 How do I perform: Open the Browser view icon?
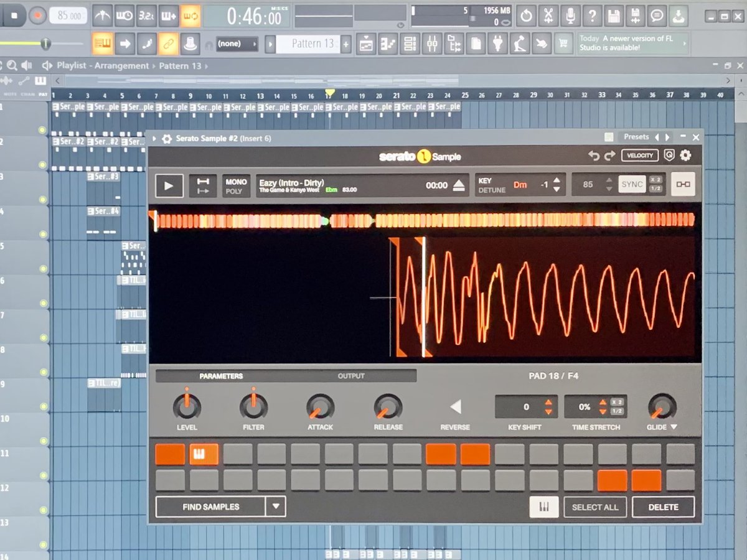[454, 44]
